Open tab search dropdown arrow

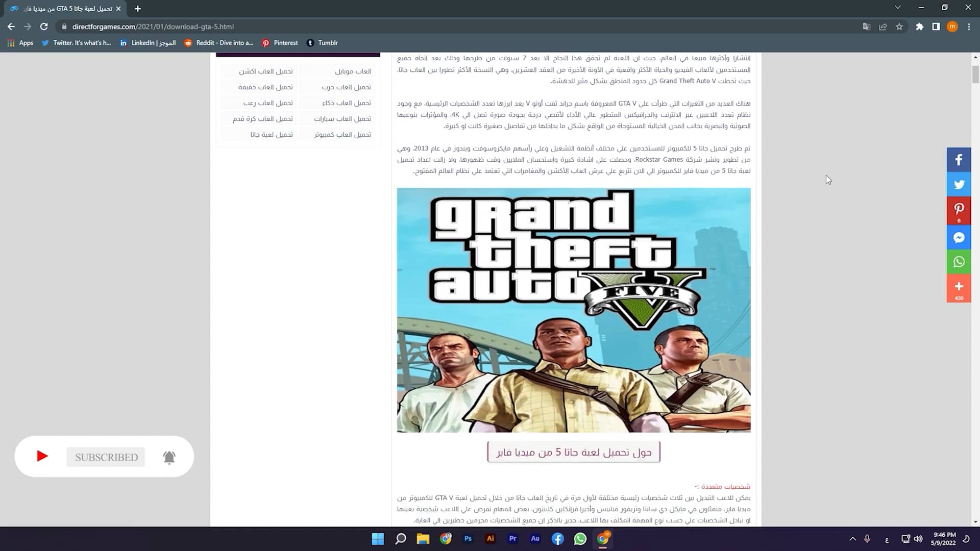coord(897,7)
